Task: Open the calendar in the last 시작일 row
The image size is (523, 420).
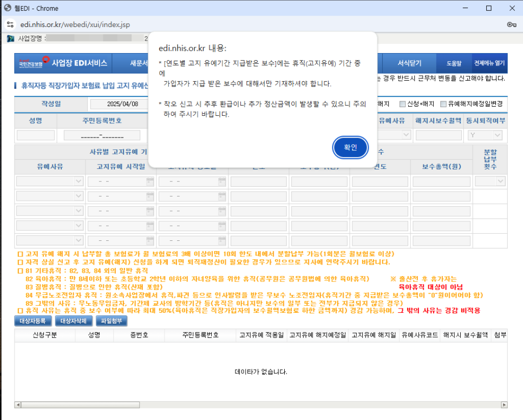Action: click(x=150, y=240)
